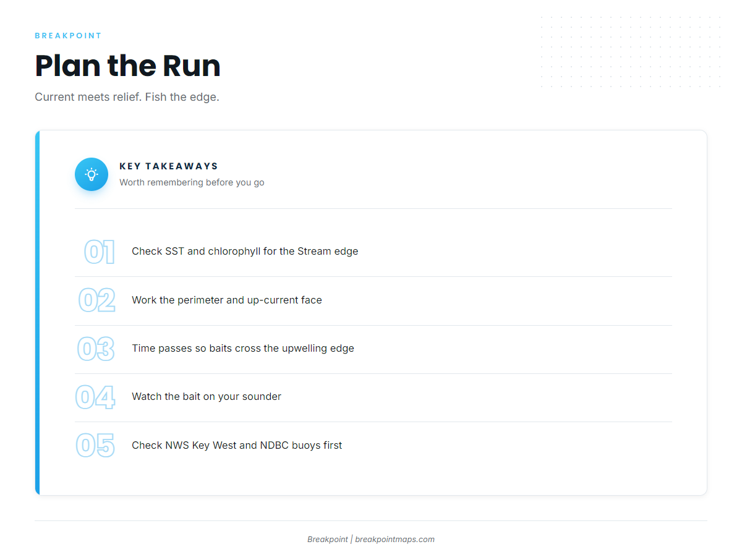Select subtitle 'Current meets relief. Fish the edge.'
This screenshot has width=742, height=560.
click(x=127, y=97)
